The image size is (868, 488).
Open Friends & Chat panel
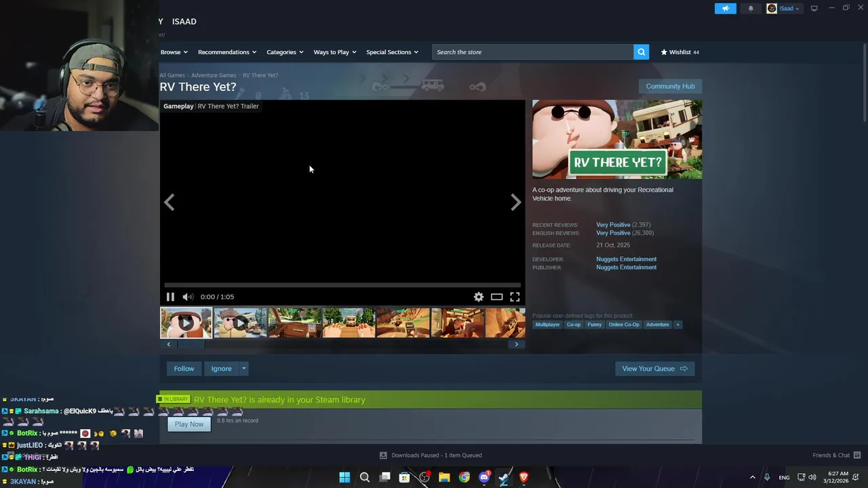point(836,455)
